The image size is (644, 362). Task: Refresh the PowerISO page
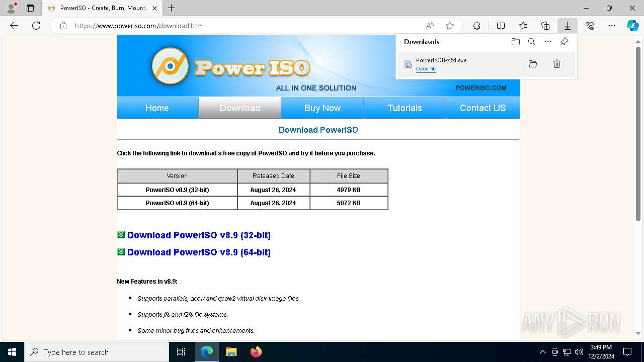click(36, 26)
